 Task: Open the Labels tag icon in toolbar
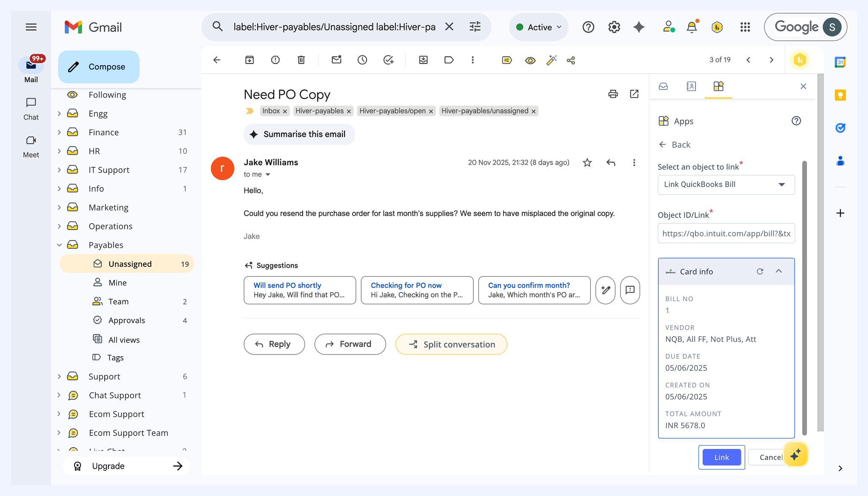(x=449, y=60)
